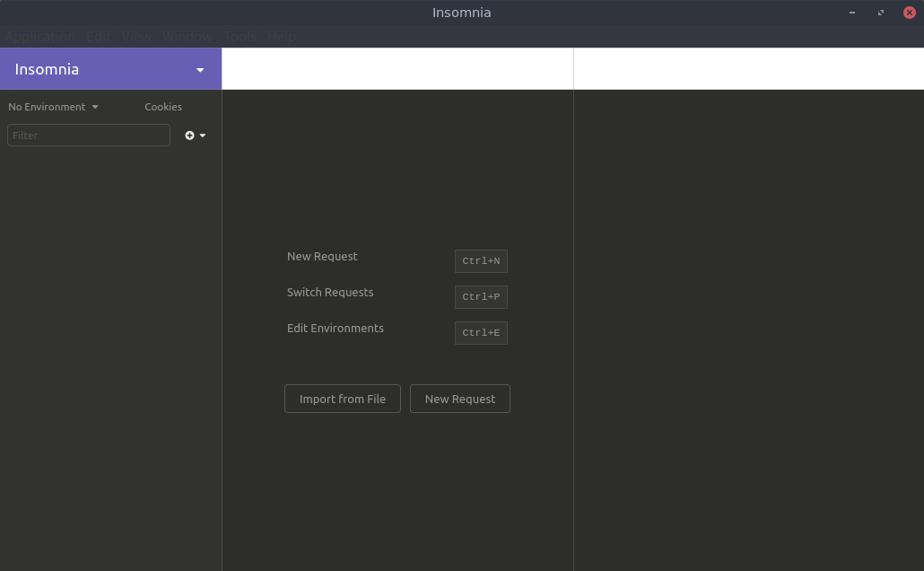Restore or maximize the Insomnia window
The image size is (924, 571).
(880, 13)
